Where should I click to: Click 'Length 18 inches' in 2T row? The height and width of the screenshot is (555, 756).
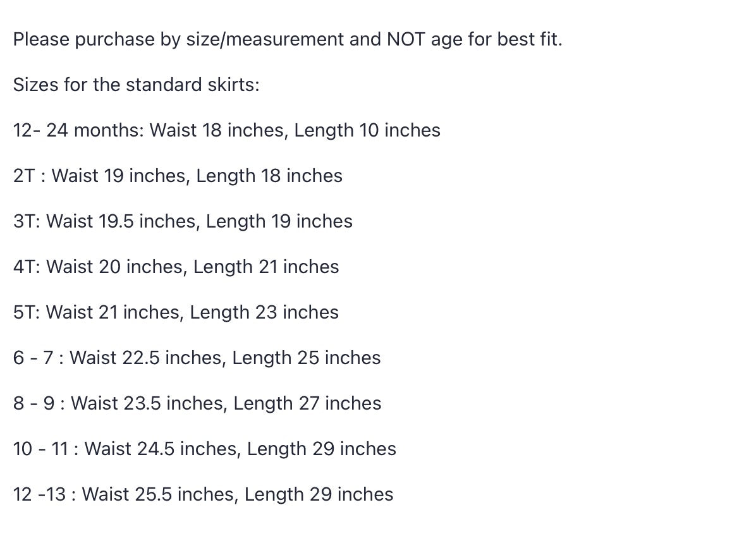tap(269, 176)
